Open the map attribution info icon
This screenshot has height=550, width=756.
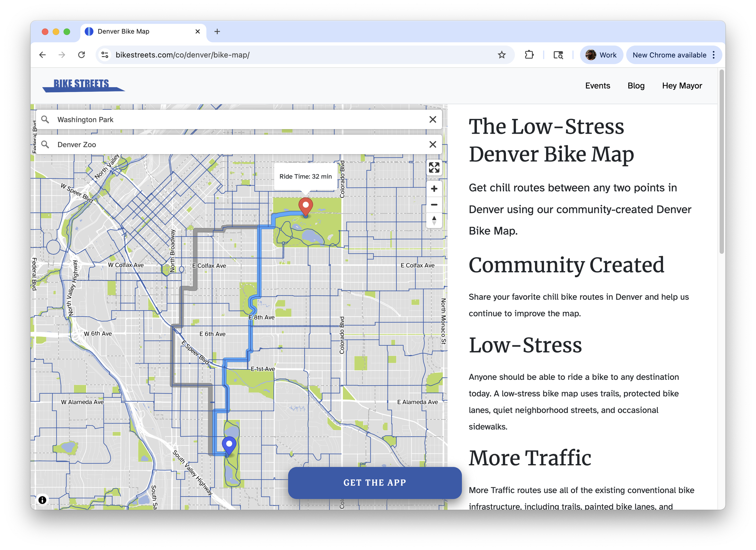pyautogui.click(x=42, y=500)
